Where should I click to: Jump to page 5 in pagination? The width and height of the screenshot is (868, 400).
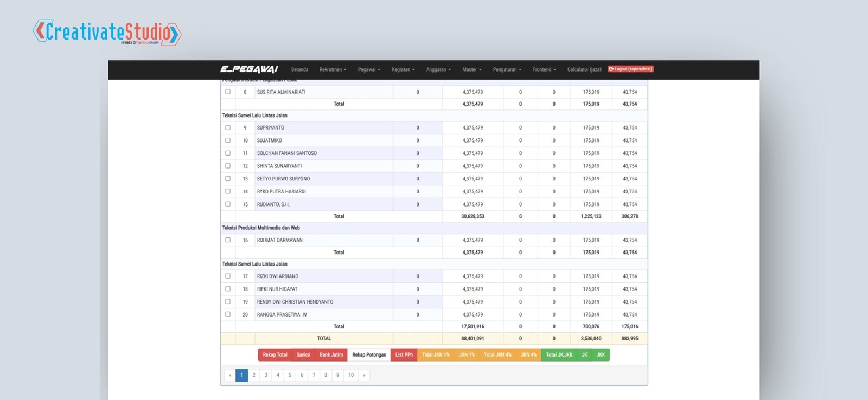point(290,375)
